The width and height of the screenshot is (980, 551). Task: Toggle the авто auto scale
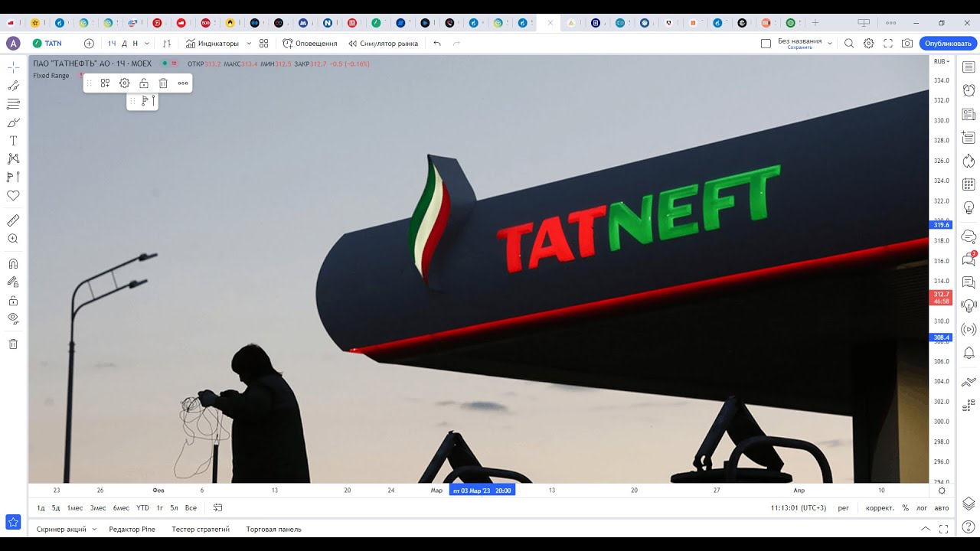click(942, 508)
